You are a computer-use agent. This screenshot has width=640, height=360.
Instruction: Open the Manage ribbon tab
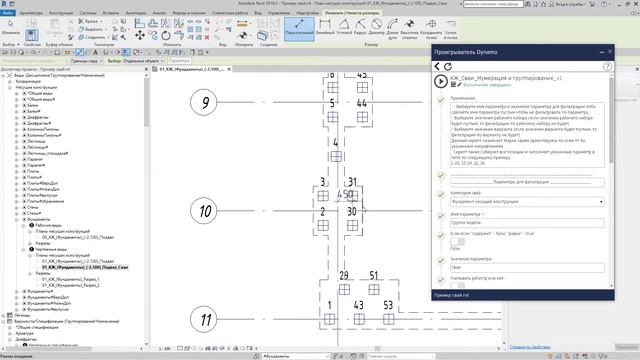tap(279, 13)
